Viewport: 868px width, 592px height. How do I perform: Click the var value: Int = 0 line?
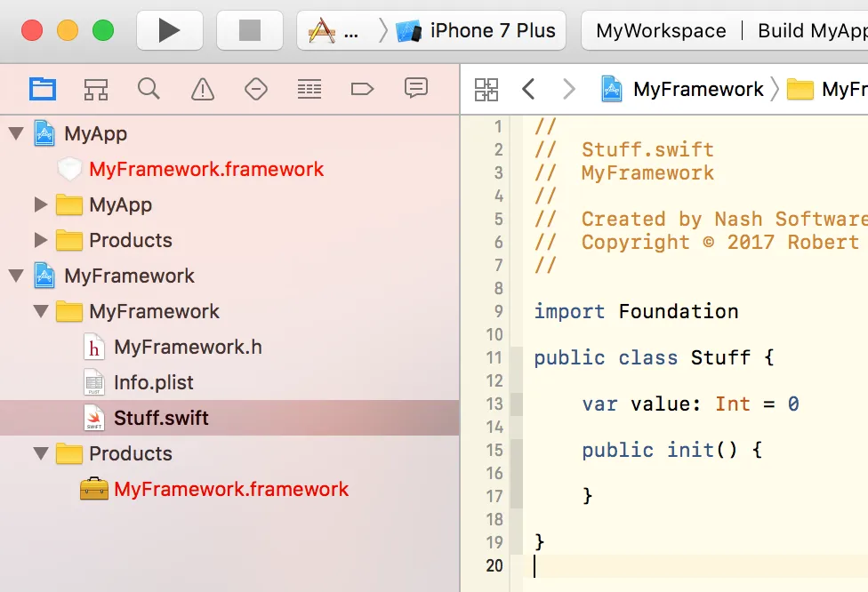coord(690,404)
